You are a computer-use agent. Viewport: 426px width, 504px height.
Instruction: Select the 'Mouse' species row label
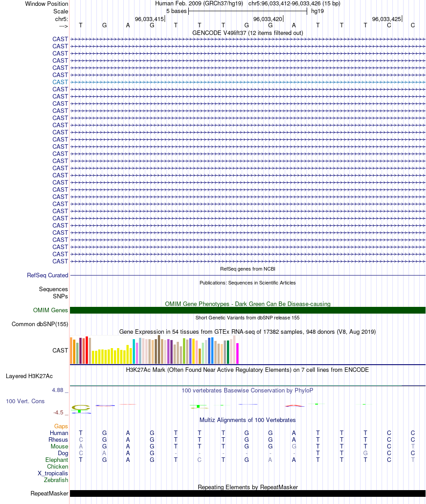click(x=59, y=447)
